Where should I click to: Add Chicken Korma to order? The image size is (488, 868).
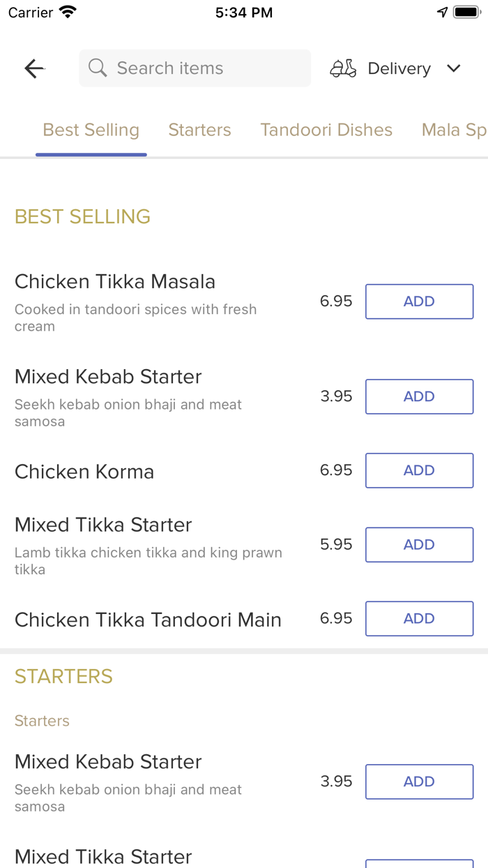click(x=419, y=470)
